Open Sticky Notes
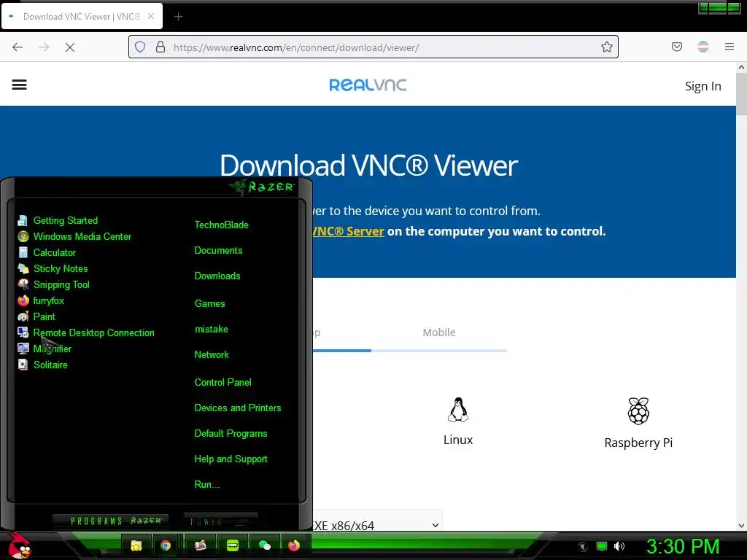747x560 pixels. (53, 268)
